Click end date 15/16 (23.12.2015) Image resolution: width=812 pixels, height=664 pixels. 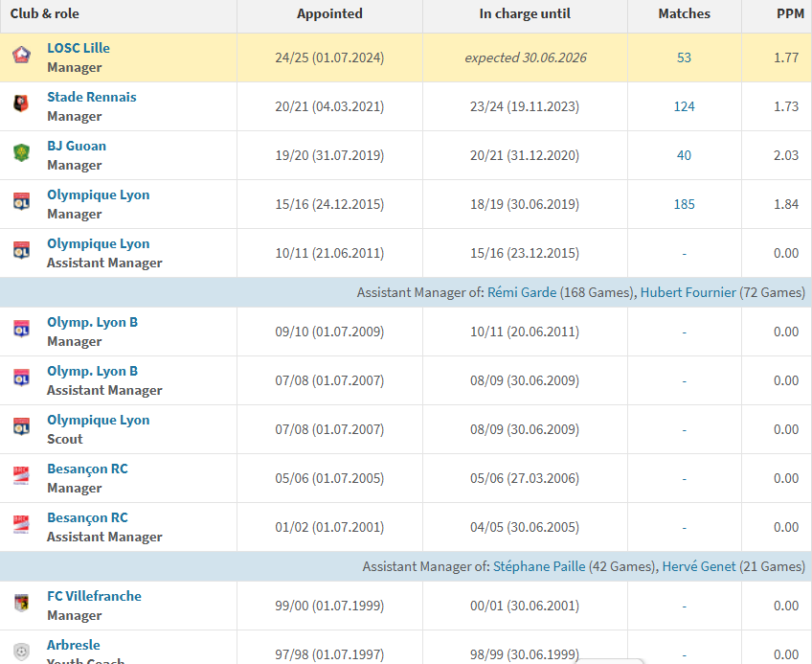[x=525, y=253]
